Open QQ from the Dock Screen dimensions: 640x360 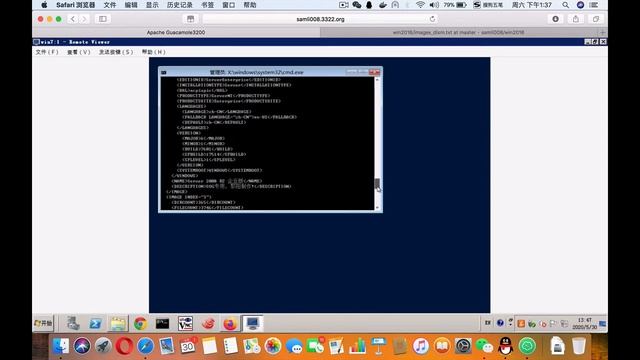pos(506,346)
